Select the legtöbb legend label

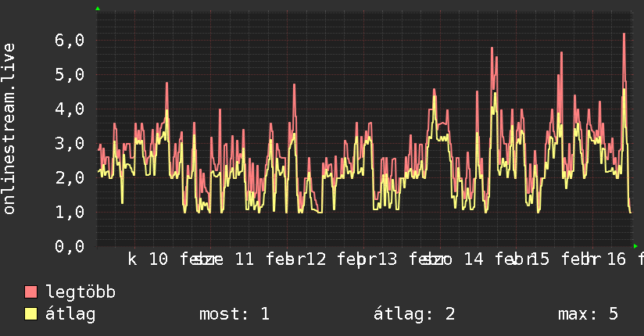click(80, 292)
